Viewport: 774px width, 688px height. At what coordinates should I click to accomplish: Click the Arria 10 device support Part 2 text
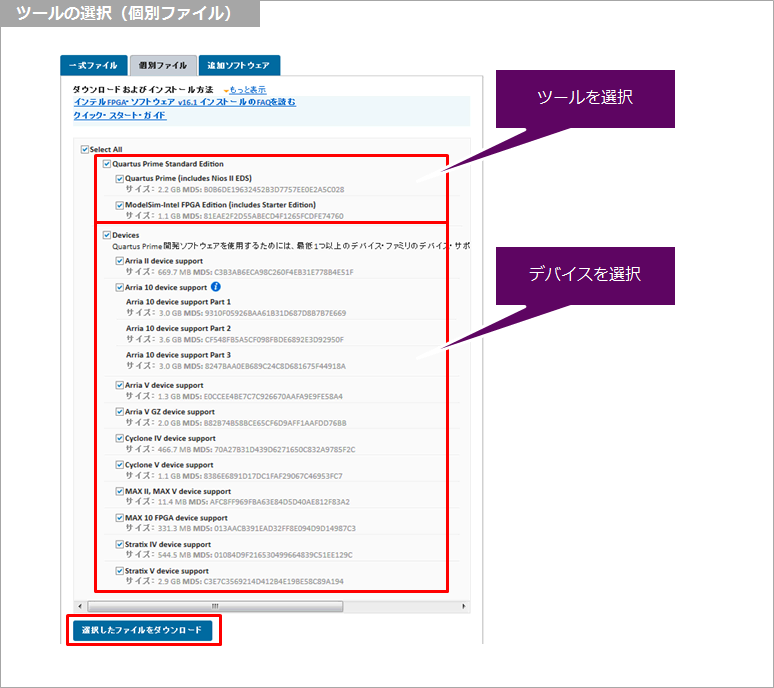pos(178,328)
